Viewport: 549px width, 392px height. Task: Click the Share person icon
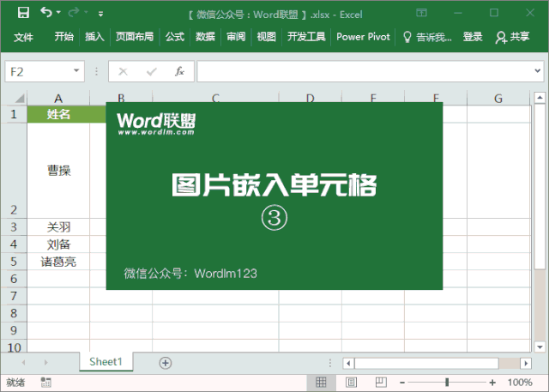(501, 37)
